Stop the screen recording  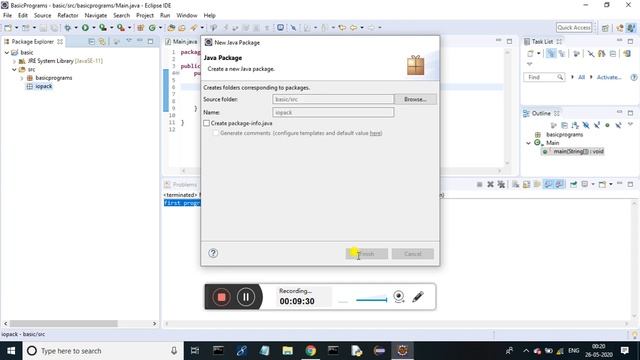[x=221, y=297]
